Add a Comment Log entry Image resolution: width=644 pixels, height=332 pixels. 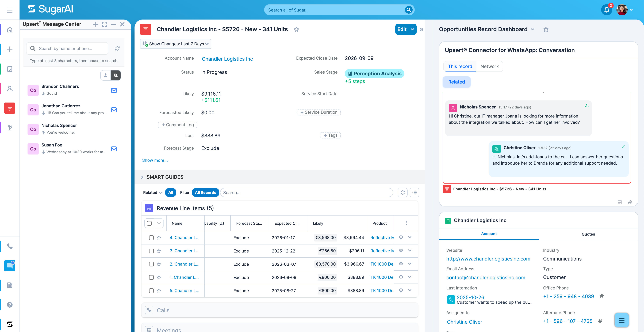[178, 125]
